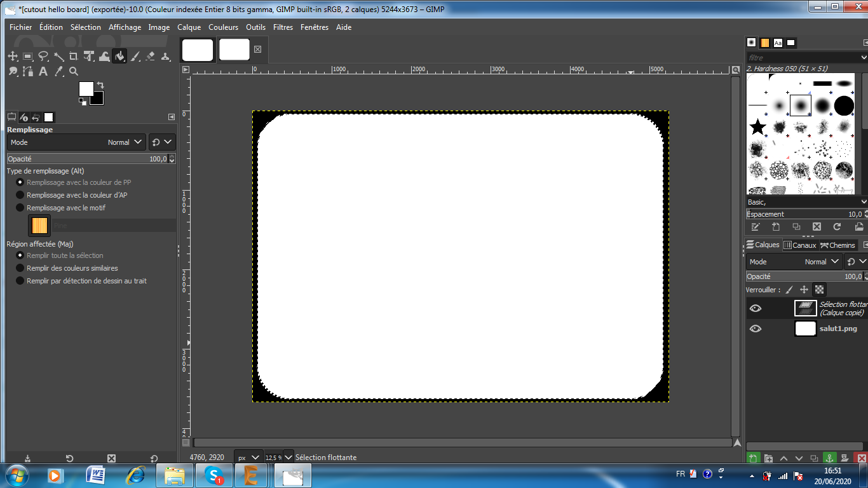Image resolution: width=868 pixels, height=488 pixels.
Task: Select the Bucket Fill tool
Action: coord(119,57)
